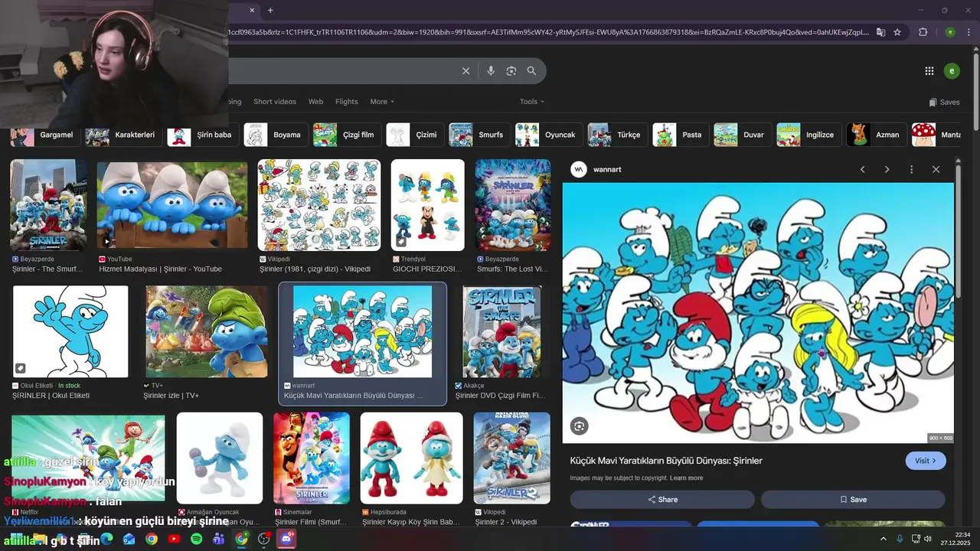The height and width of the screenshot is (551, 980).
Task: Filter by Azman chip
Action: (x=876, y=135)
